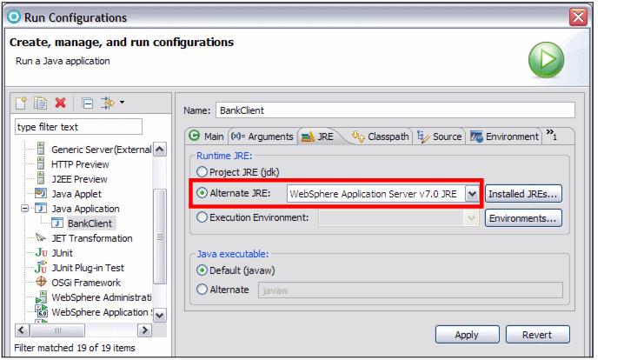
Task: Click the BankClient configuration icon
Action: tap(57, 223)
